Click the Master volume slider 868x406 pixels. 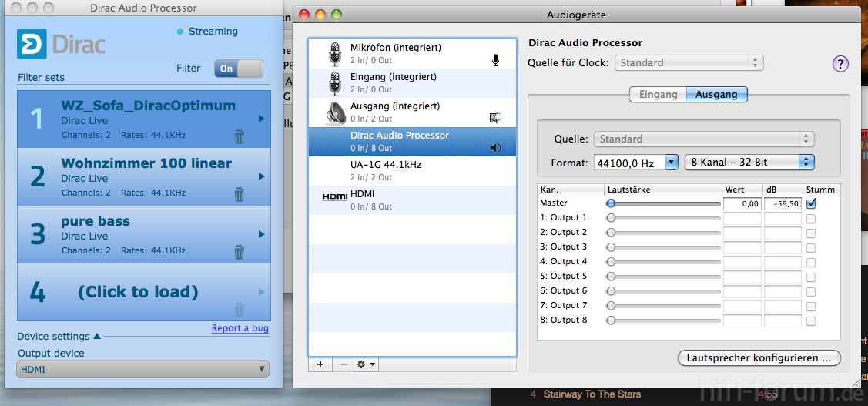tap(664, 203)
